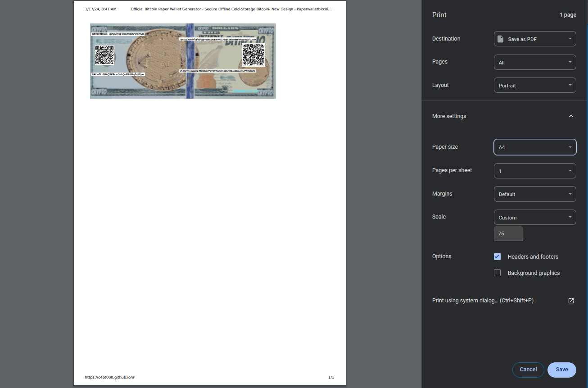Open the Paper size dropdown showing A4
This screenshot has height=388, width=588.
pos(535,147)
